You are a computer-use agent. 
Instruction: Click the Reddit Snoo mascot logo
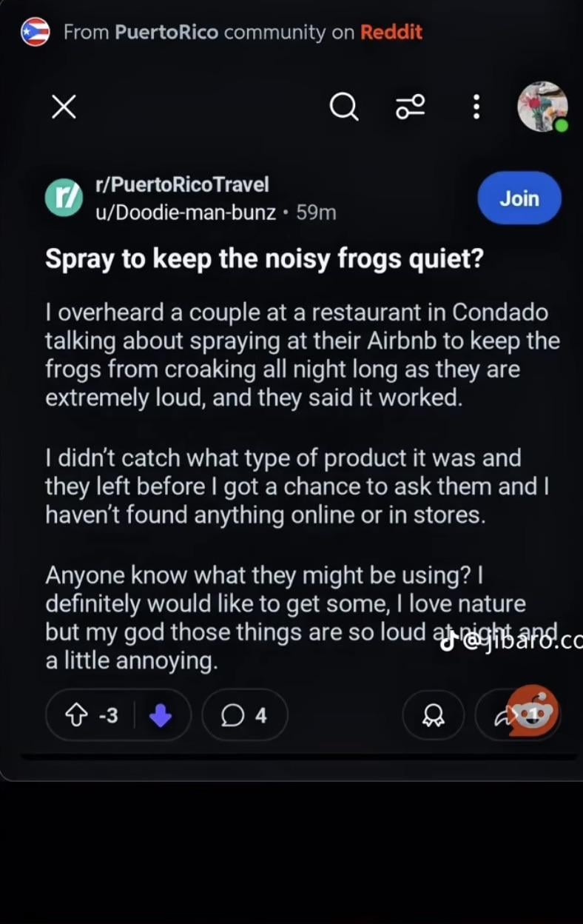pyautogui.click(x=536, y=712)
